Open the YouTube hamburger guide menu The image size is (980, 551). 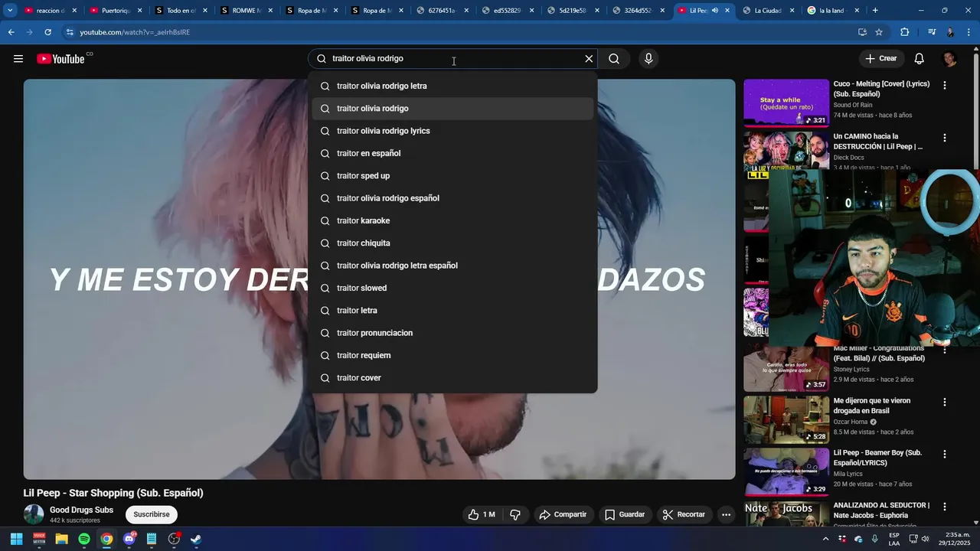pos(18,59)
